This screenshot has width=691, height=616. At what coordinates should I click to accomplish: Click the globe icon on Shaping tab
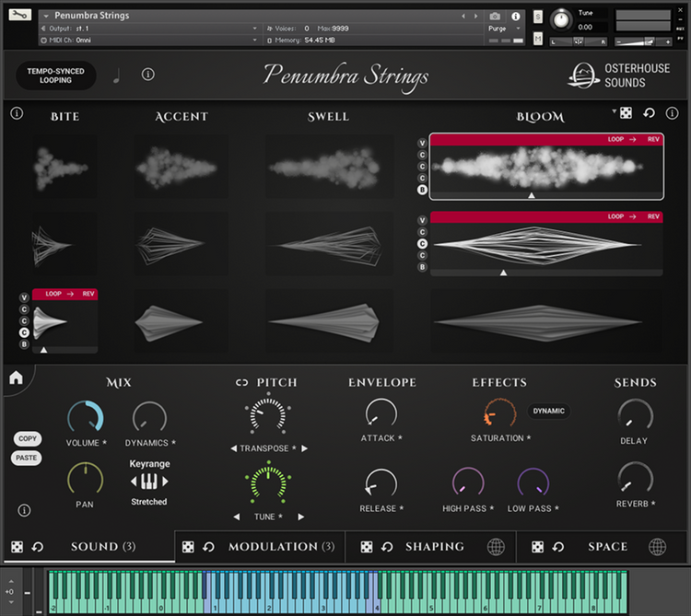point(496,546)
